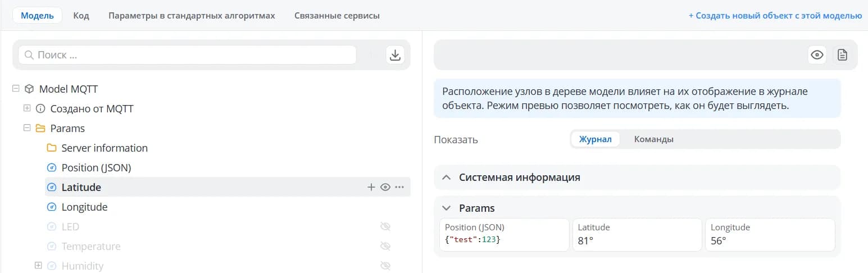Click the gauge icon of Longitude node

coord(52,207)
